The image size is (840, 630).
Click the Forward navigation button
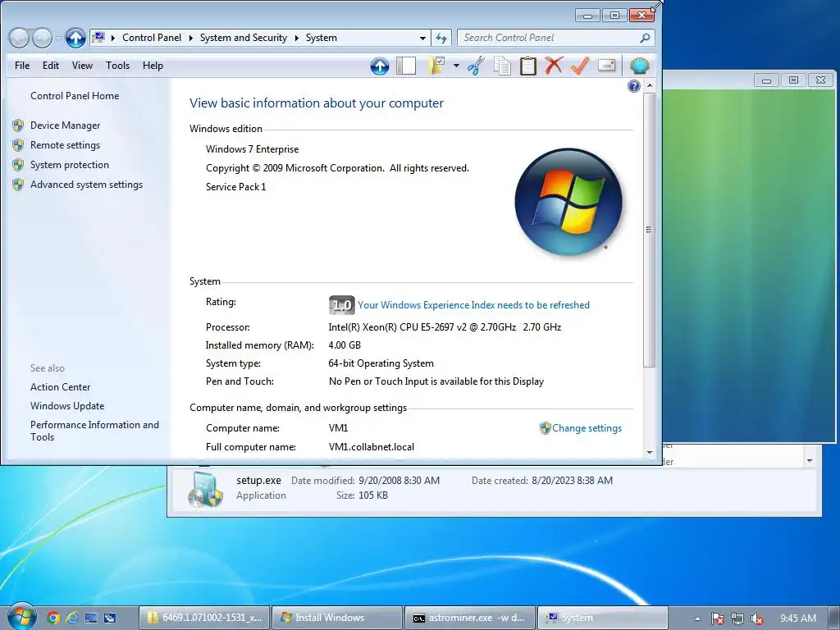42,38
